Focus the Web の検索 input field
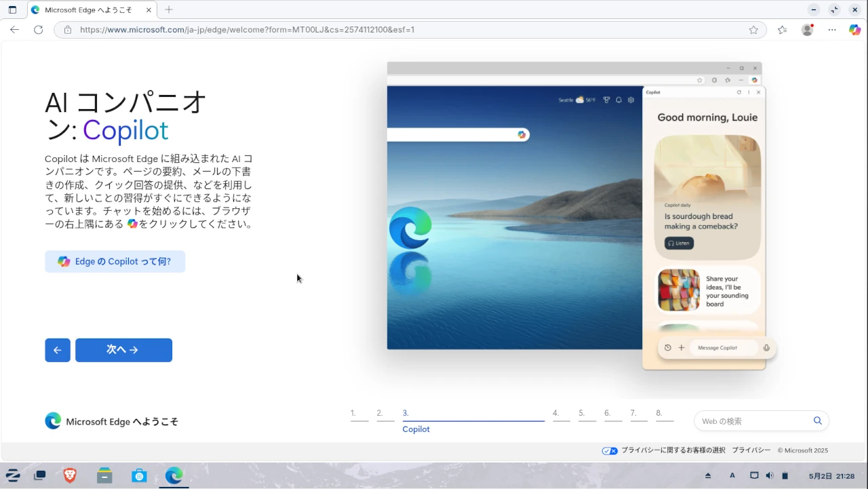868x489 pixels. tap(753, 421)
